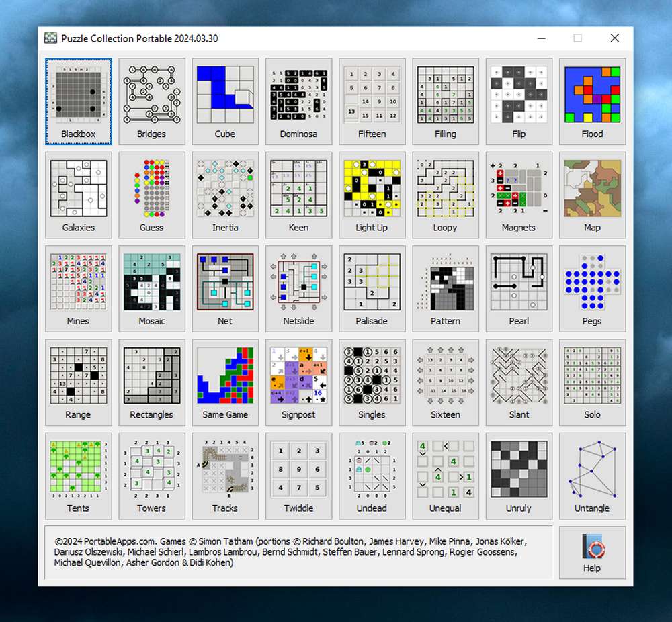Open the Magnets game
672x622 pixels.
pyautogui.click(x=519, y=195)
